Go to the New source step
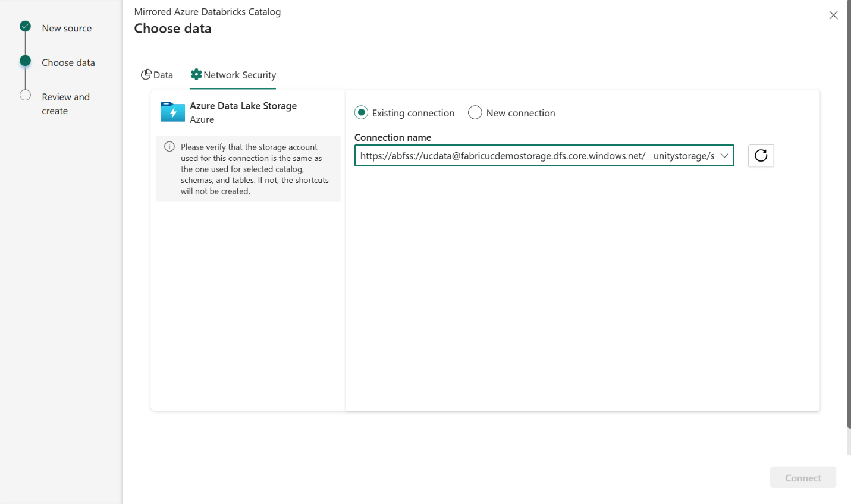851x504 pixels. (x=67, y=28)
